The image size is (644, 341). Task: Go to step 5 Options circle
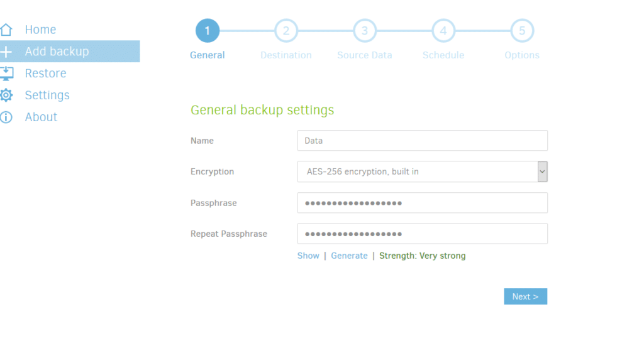(522, 31)
